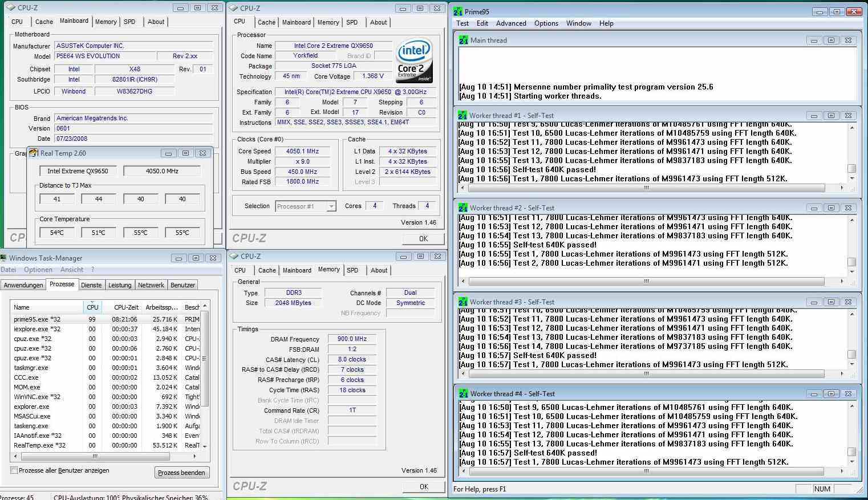Click the Worker thread #1 window icon

pyautogui.click(x=463, y=115)
